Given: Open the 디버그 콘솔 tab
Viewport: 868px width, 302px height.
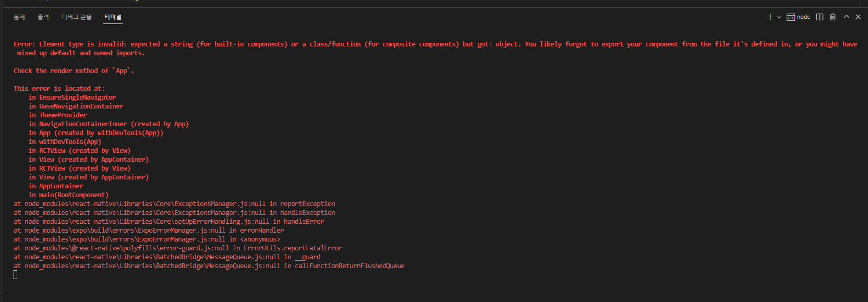Looking at the screenshot, I should pos(77,17).
